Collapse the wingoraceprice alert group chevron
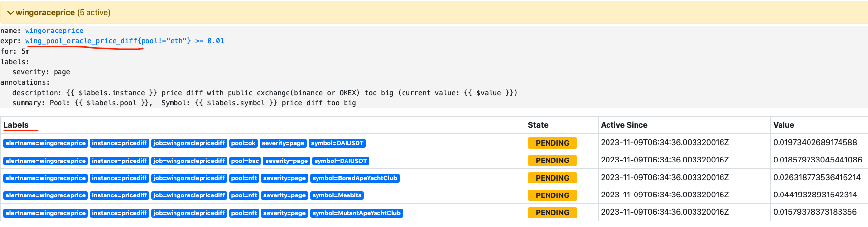 (10, 13)
